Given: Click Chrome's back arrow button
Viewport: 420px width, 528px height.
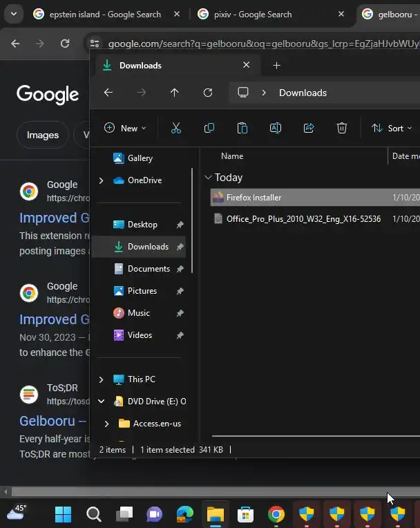Looking at the screenshot, I should click(15, 44).
